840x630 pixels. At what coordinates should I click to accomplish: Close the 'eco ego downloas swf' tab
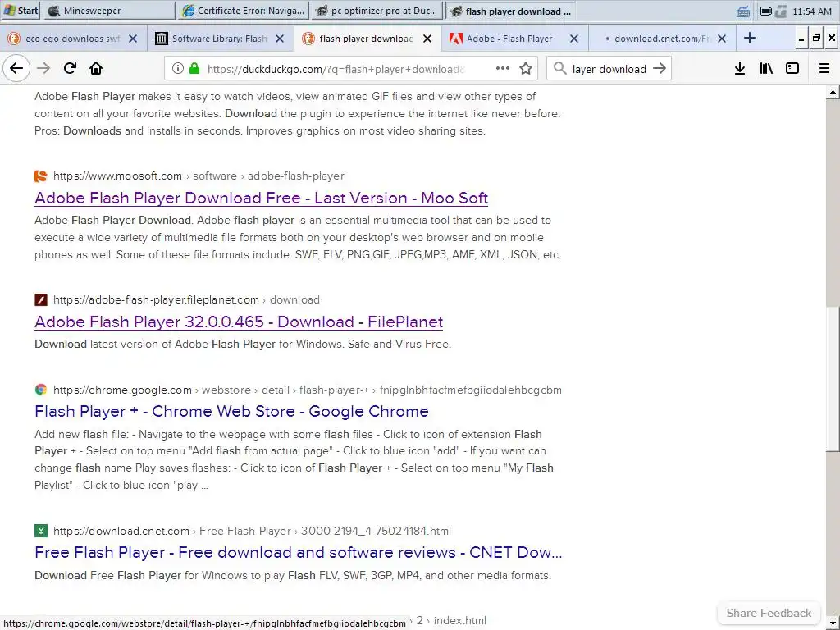tap(133, 39)
